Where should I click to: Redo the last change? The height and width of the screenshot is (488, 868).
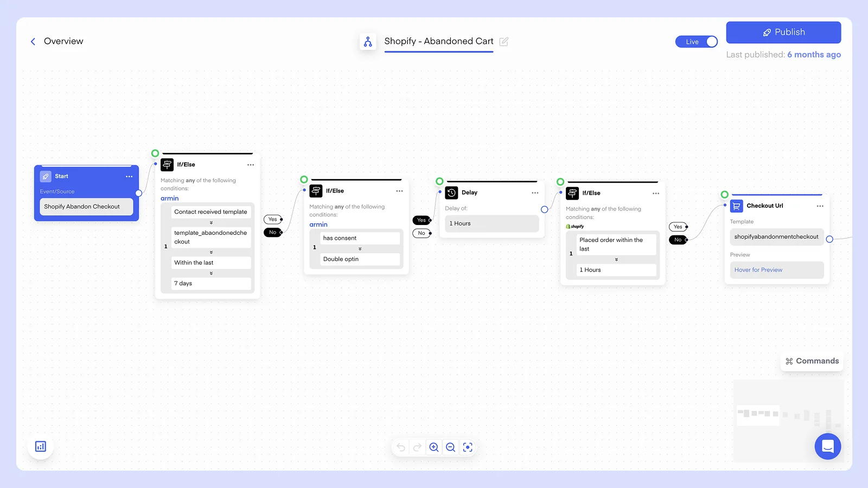(417, 447)
